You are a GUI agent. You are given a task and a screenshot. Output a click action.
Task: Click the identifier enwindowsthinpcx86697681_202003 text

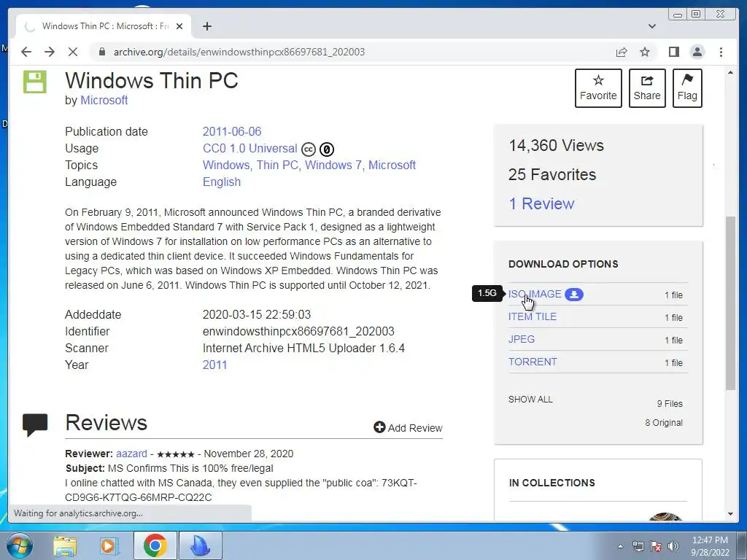(x=298, y=332)
